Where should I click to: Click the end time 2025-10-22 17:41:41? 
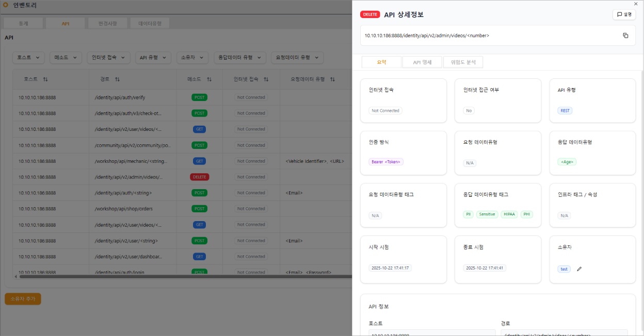485,268
